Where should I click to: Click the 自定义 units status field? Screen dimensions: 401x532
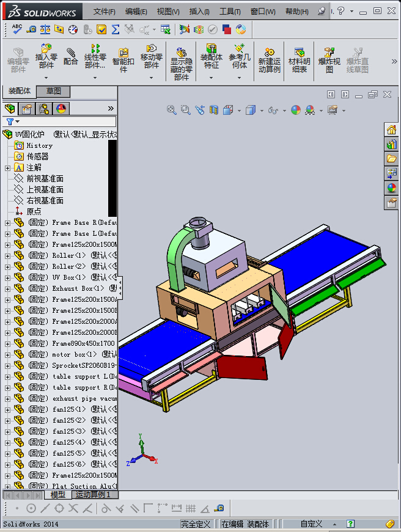coord(311,524)
